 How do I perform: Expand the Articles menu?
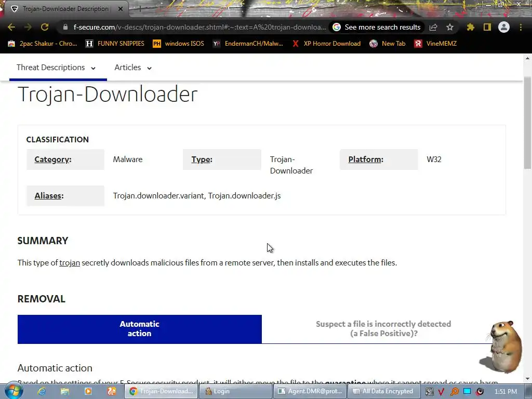133,68
